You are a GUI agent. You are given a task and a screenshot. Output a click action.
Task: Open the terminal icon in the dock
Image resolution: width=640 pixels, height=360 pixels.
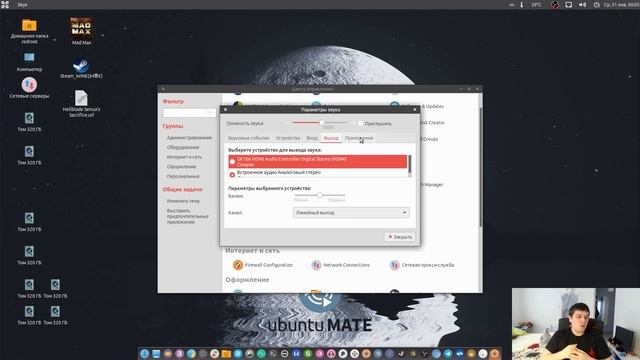273,353
